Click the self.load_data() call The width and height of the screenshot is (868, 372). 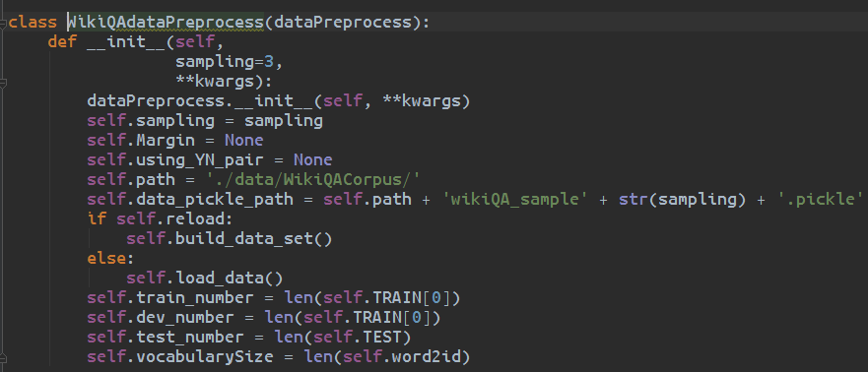(x=204, y=279)
